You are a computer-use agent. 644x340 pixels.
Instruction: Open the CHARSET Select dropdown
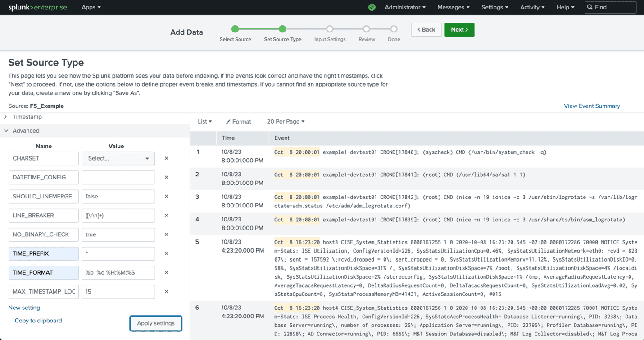pos(118,158)
